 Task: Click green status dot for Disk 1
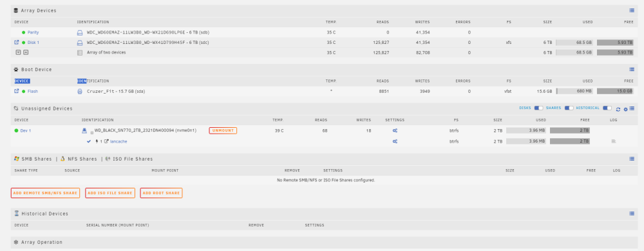[x=24, y=43]
